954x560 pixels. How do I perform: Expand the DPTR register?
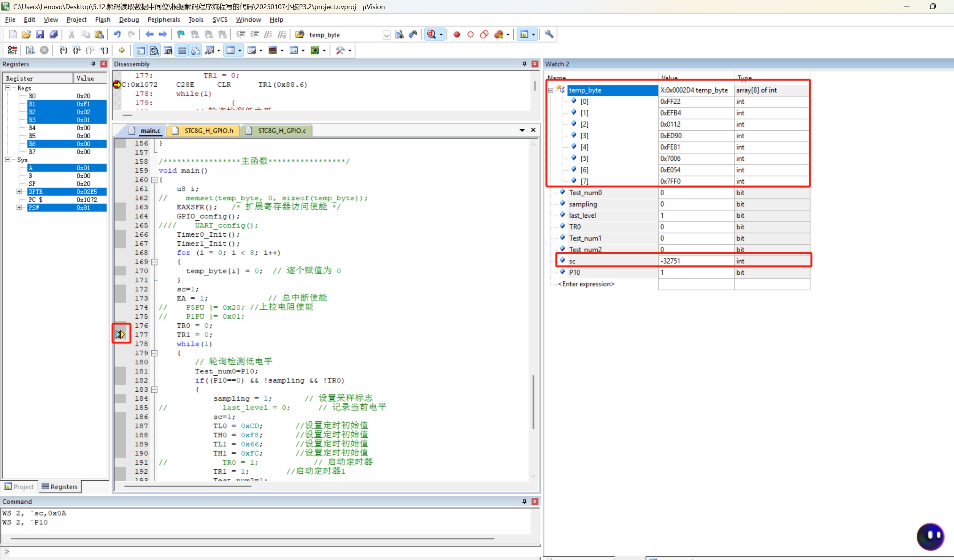19,191
